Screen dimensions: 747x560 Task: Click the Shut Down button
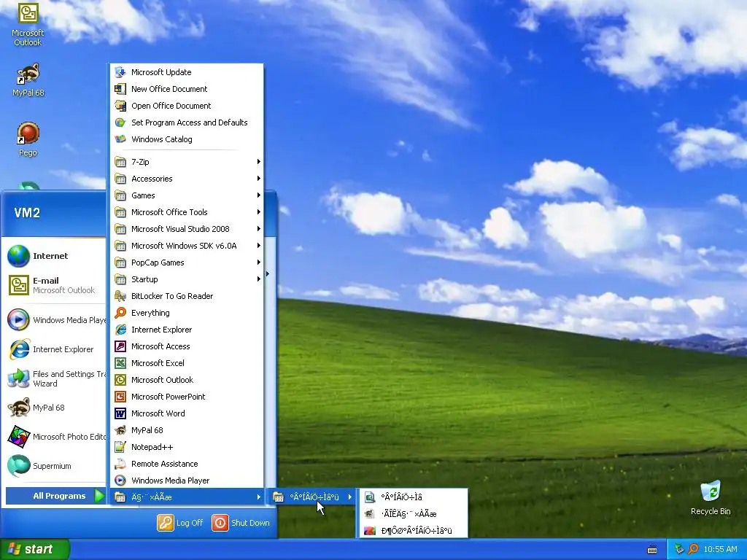click(x=241, y=523)
